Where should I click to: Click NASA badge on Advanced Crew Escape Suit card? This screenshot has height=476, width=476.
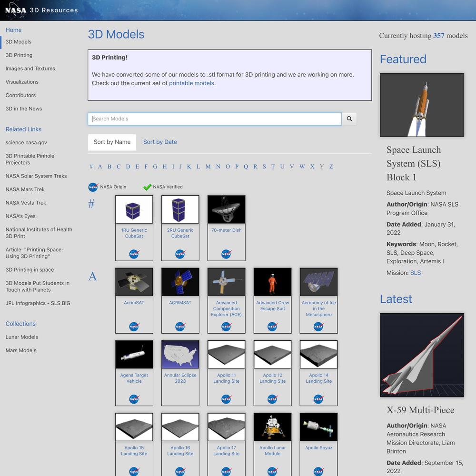coord(272,327)
